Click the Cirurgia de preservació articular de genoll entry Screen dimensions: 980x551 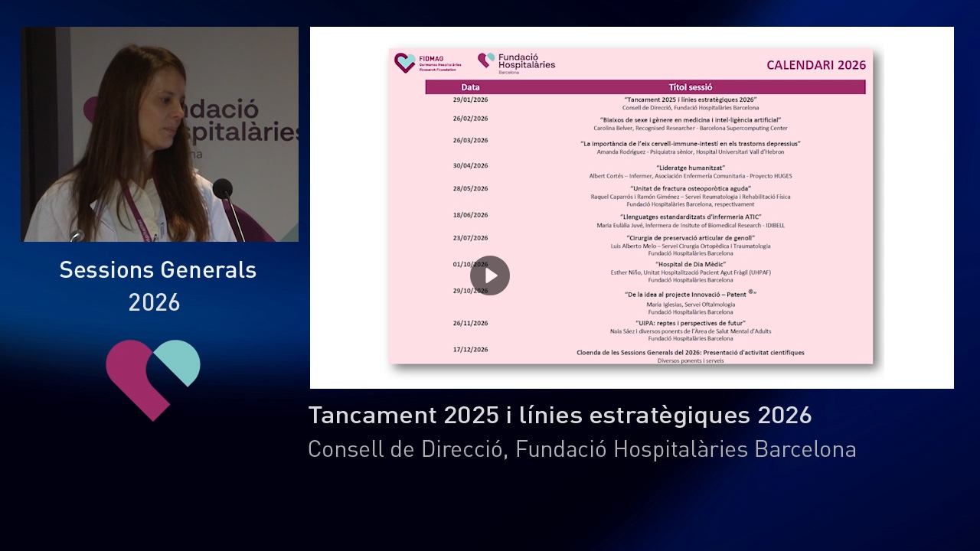pos(691,238)
